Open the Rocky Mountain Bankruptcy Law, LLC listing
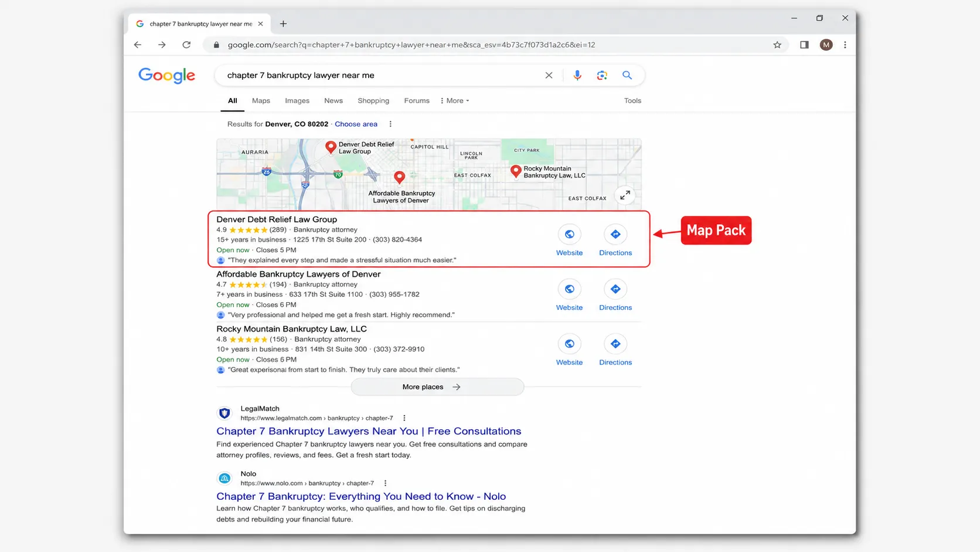 click(291, 329)
